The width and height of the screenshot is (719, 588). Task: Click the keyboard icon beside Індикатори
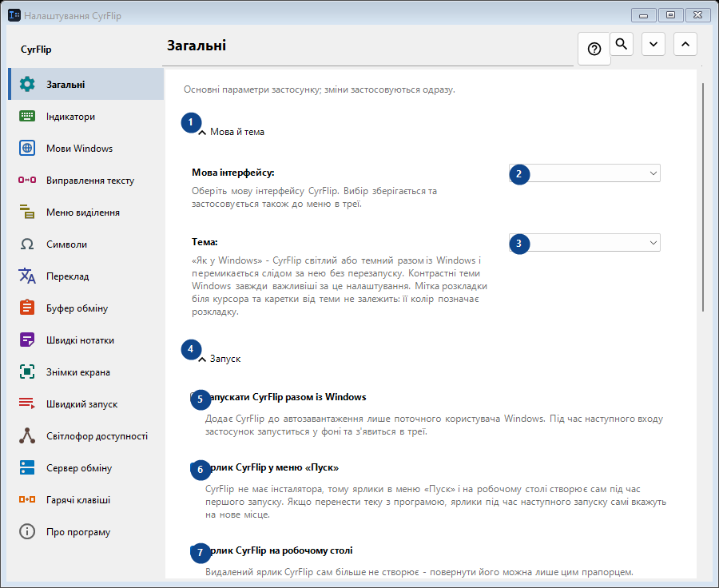[27, 117]
